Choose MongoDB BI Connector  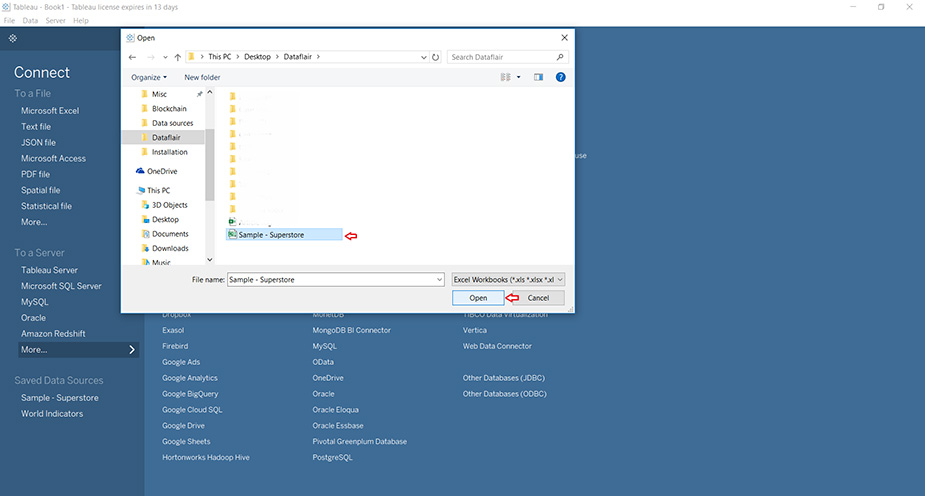coord(352,330)
